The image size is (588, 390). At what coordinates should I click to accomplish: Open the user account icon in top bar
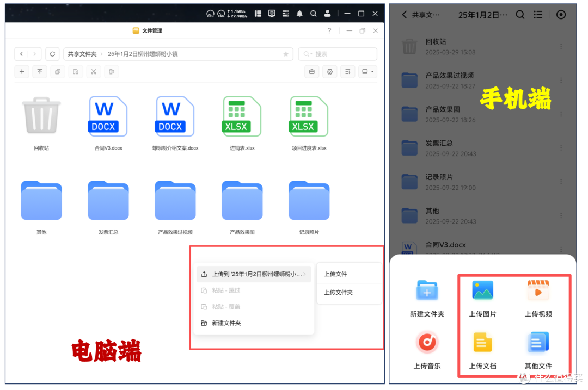point(327,14)
